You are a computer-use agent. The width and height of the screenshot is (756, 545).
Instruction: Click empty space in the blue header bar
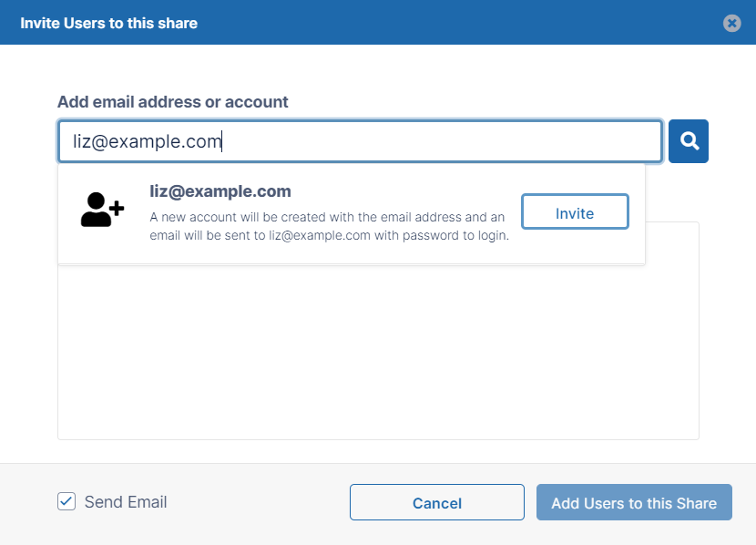click(455, 23)
